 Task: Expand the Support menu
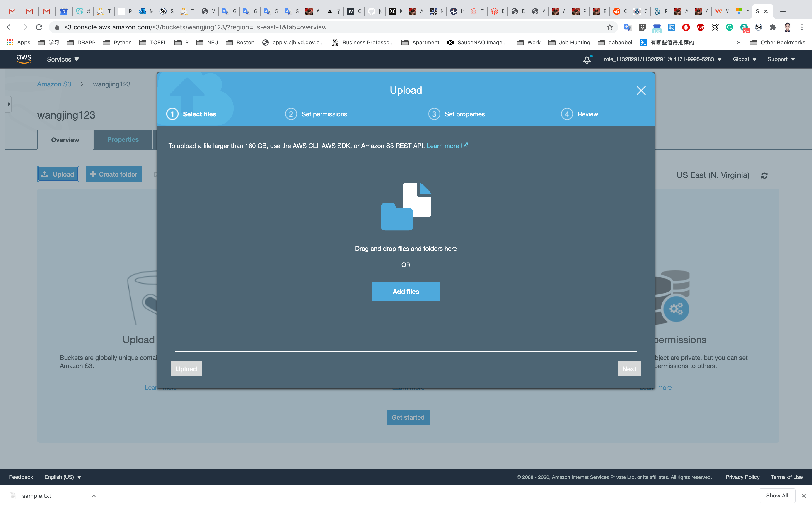pos(781,59)
